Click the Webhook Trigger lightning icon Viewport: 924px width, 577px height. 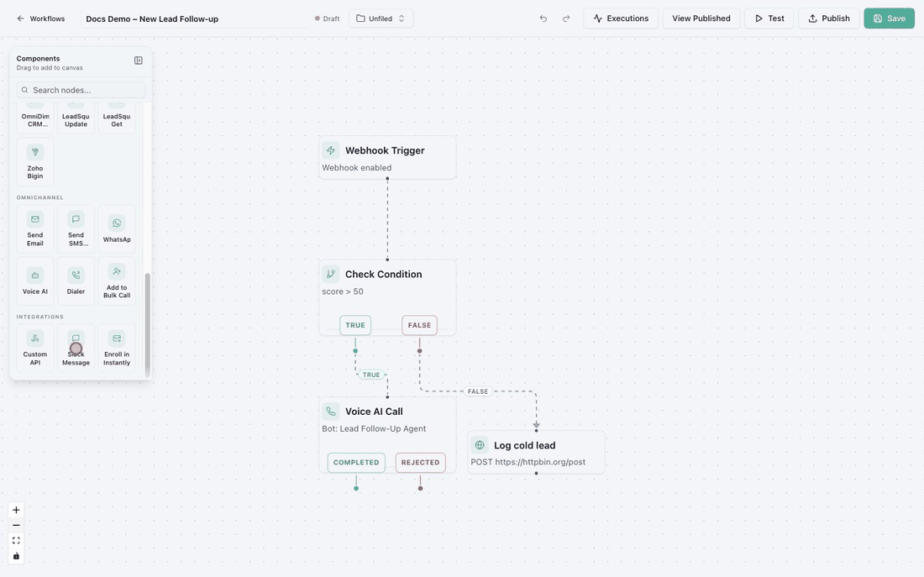[x=331, y=150]
